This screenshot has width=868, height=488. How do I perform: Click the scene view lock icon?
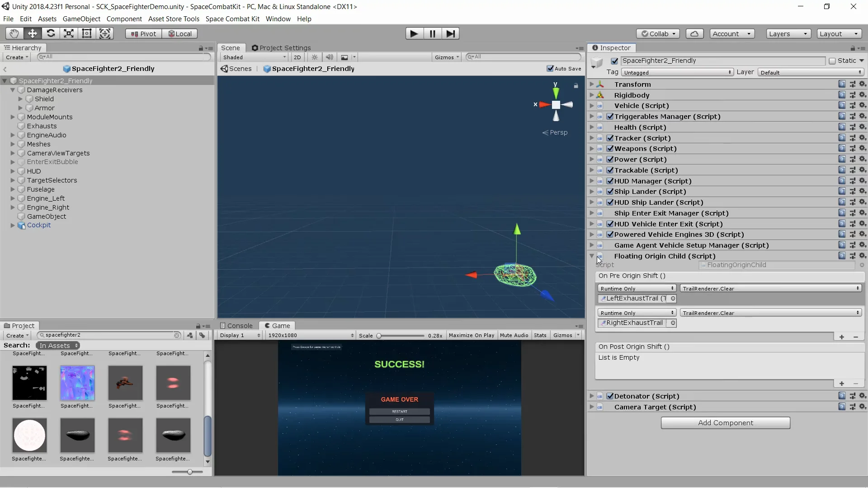tap(576, 85)
